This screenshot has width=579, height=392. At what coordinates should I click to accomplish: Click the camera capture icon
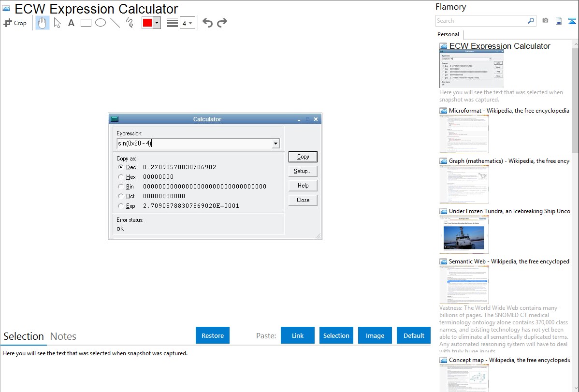pos(545,21)
